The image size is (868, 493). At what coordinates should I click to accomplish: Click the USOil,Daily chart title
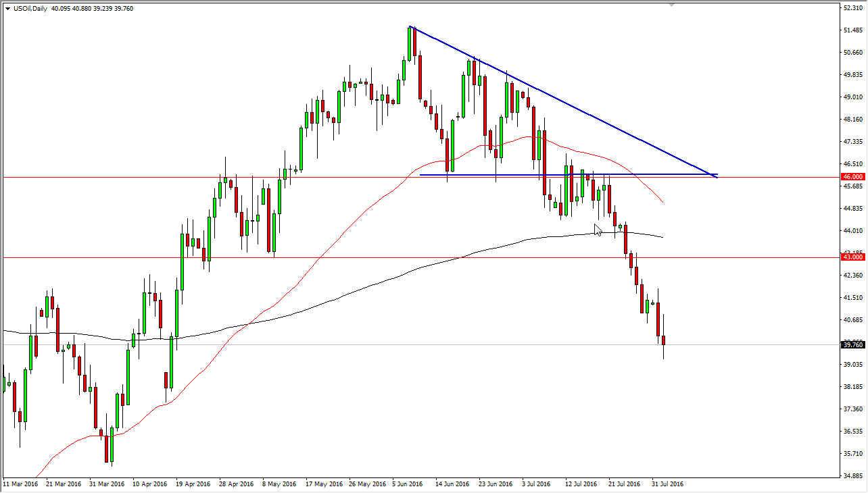[30, 9]
